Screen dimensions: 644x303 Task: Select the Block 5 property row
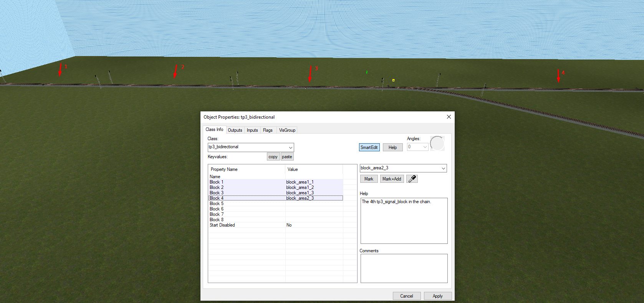(x=275, y=204)
